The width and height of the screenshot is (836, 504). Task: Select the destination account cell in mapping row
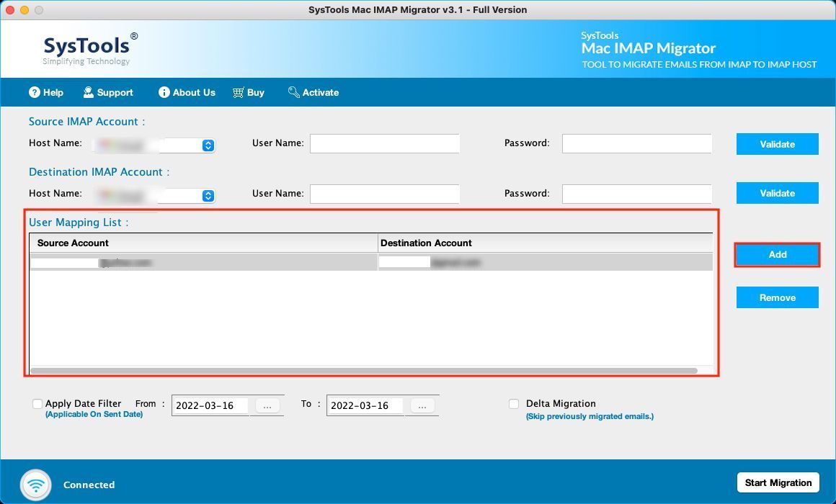[x=546, y=262]
